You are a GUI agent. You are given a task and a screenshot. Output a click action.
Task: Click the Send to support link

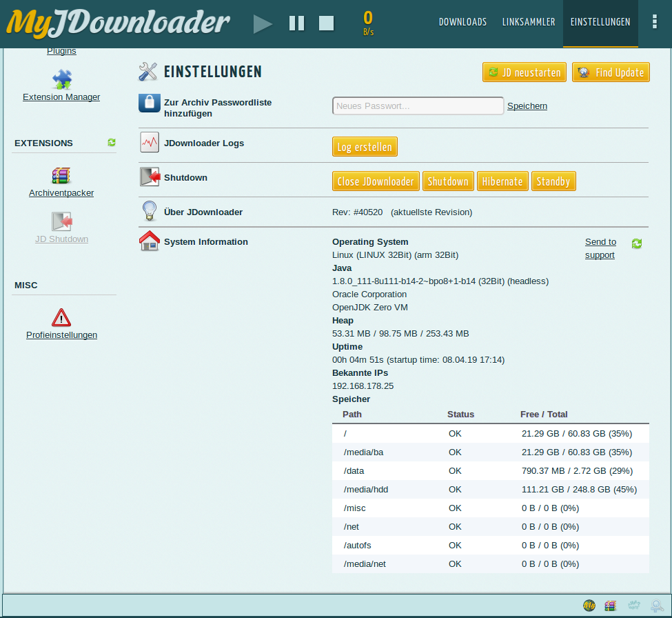(x=600, y=248)
